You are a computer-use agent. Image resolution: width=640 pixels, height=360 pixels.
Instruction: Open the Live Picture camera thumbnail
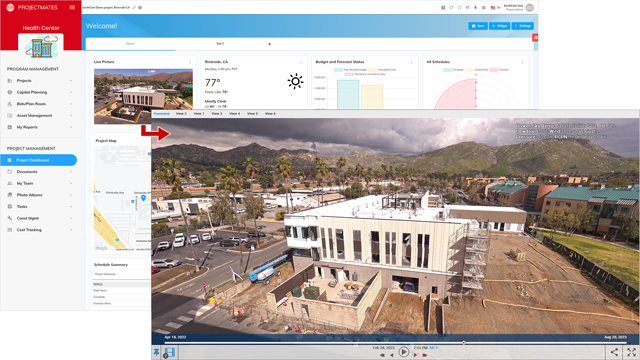(x=143, y=96)
